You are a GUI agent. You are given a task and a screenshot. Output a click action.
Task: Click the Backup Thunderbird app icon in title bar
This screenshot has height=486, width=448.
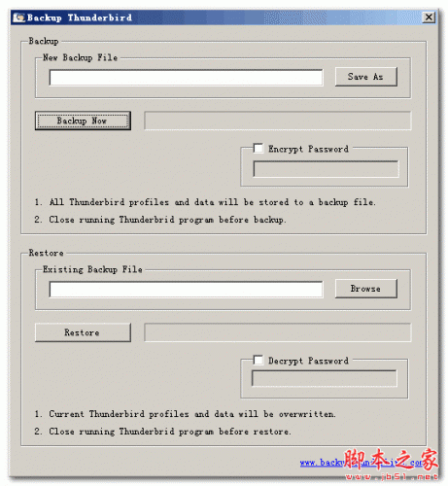(x=18, y=17)
